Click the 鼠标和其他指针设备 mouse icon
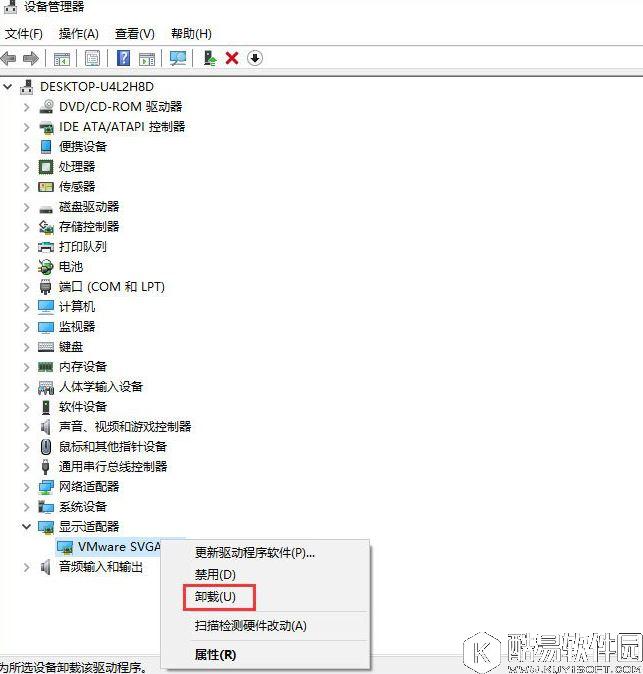The image size is (643, 674). click(46, 447)
